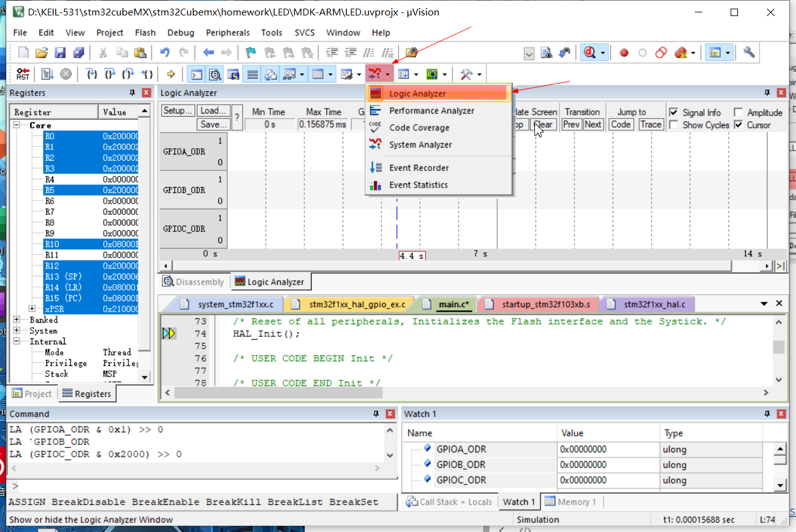Click the Setup... button in Logic Analyzer
Screen dimensions: 796x532
178,111
